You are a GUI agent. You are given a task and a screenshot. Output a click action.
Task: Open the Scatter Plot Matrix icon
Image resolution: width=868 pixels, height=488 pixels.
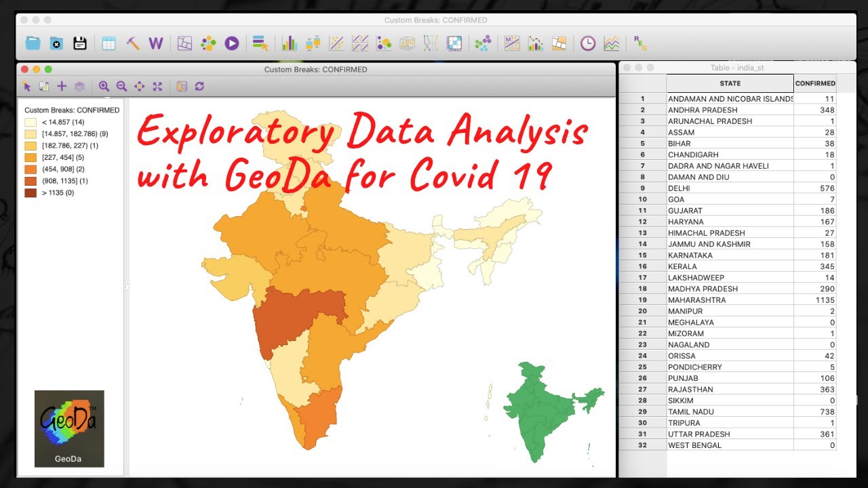point(360,43)
